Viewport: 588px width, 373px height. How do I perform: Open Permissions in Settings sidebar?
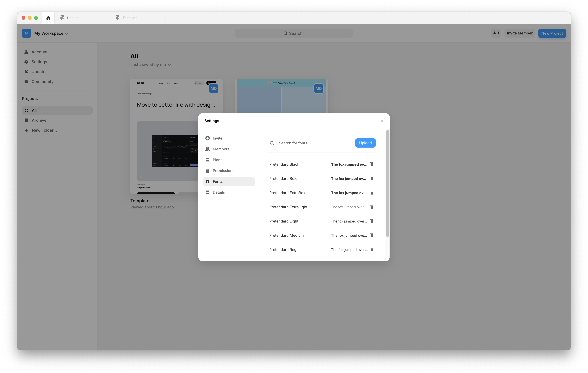click(x=223, y=171)
